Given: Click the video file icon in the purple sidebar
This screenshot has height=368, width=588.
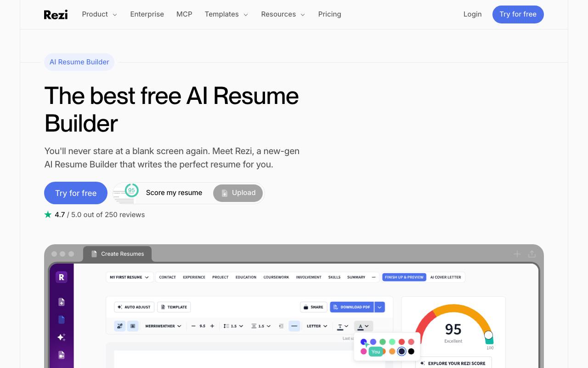Looking at the screenshot, I should 62,355.
